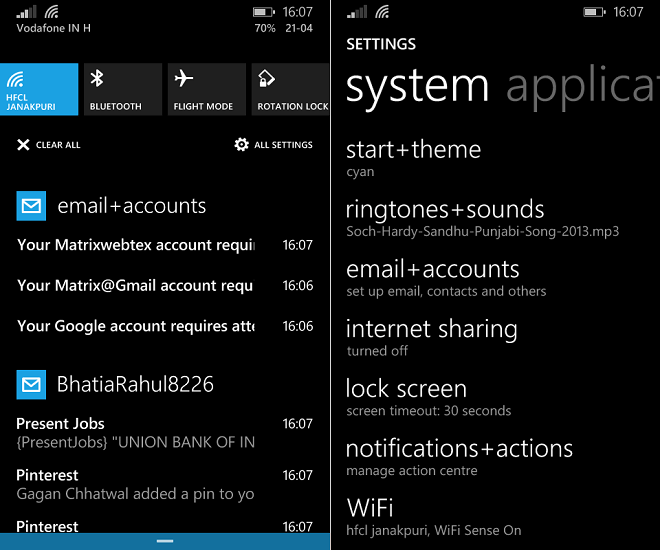660x550 pixels.
Task: Toggle the Bluetooth quick action tile
Action: tap(123, 89)
